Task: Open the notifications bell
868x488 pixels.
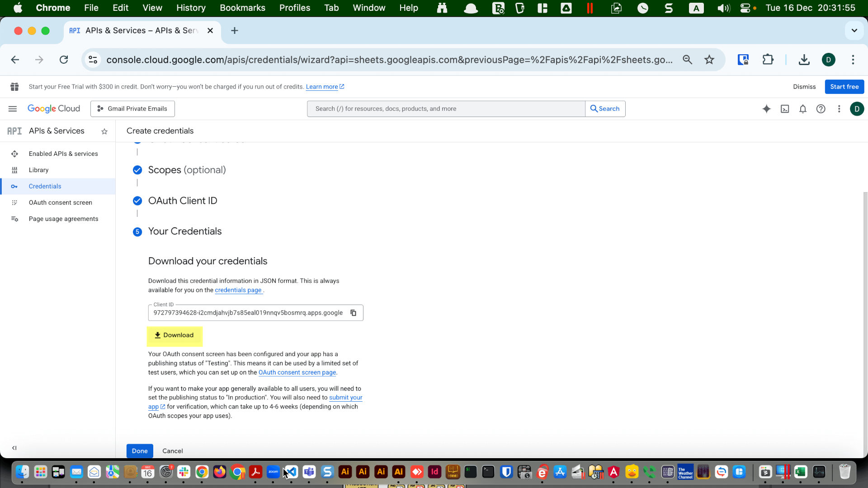Action: [803, 108]
